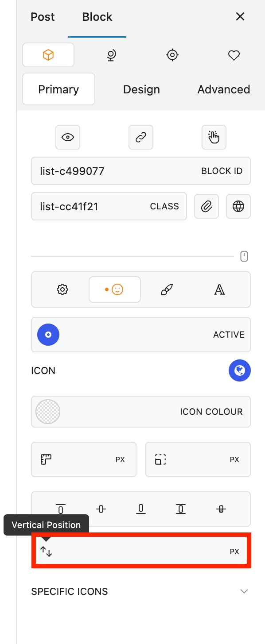
Task: Select the typography letter A sub-tab
Action: (x=219, y=290)
